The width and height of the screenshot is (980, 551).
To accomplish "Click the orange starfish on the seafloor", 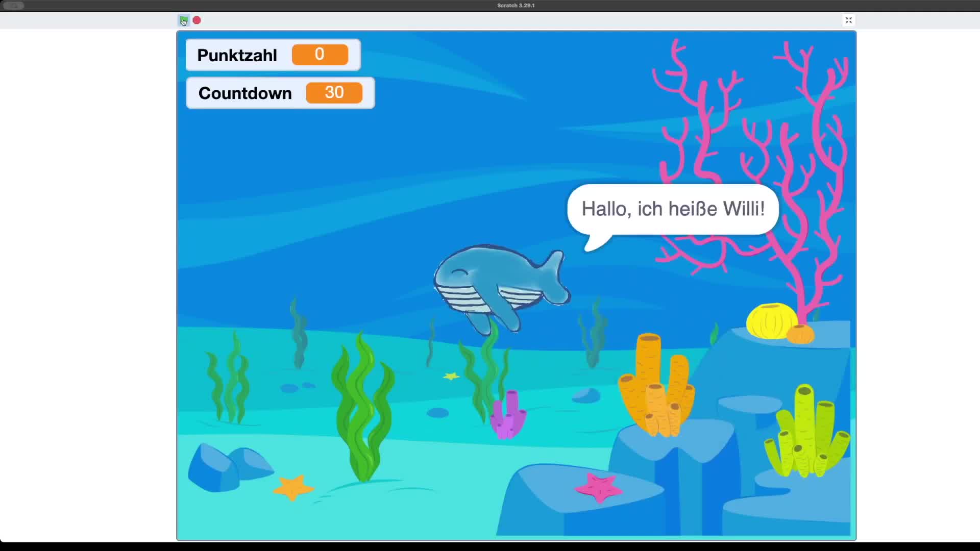I will click(292, 487).
